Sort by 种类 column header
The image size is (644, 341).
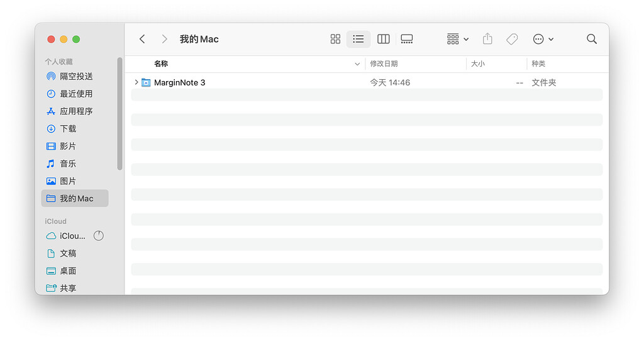(538, 63)
